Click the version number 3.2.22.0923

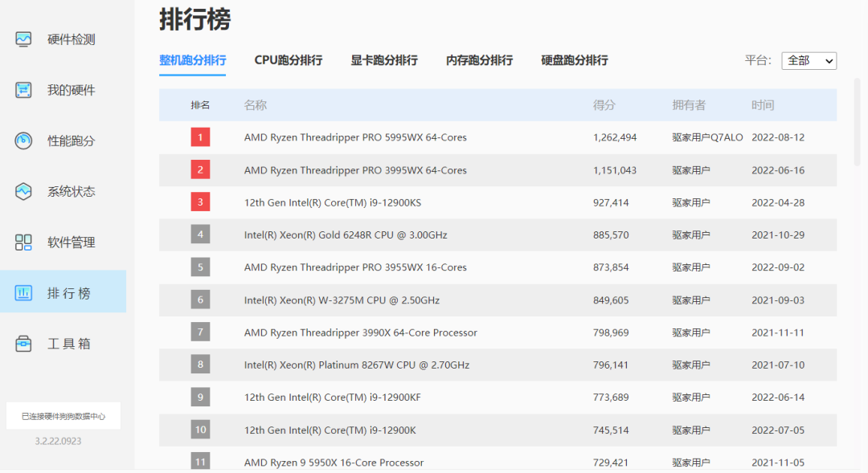(x=58, y=441)
